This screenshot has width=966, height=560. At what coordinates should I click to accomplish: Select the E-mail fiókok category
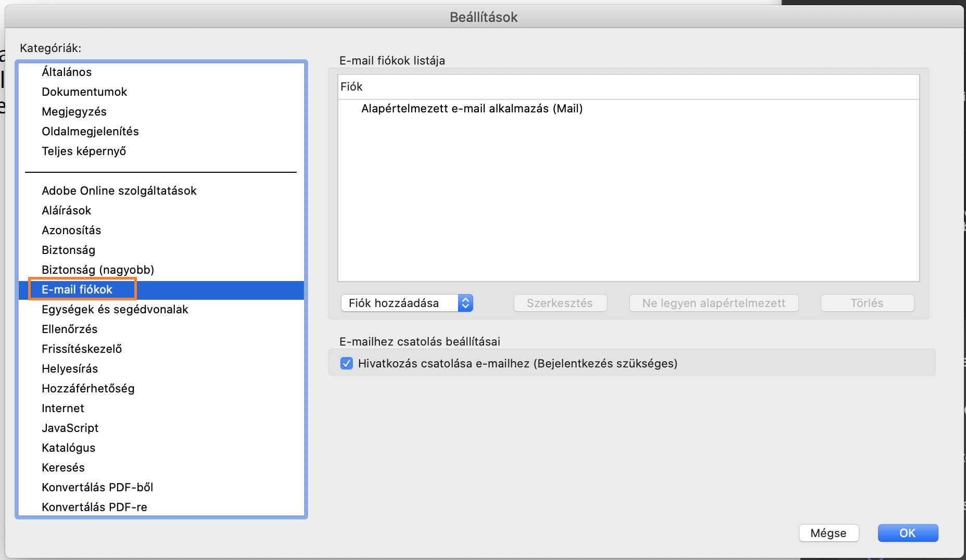click(x=161, y=289)
